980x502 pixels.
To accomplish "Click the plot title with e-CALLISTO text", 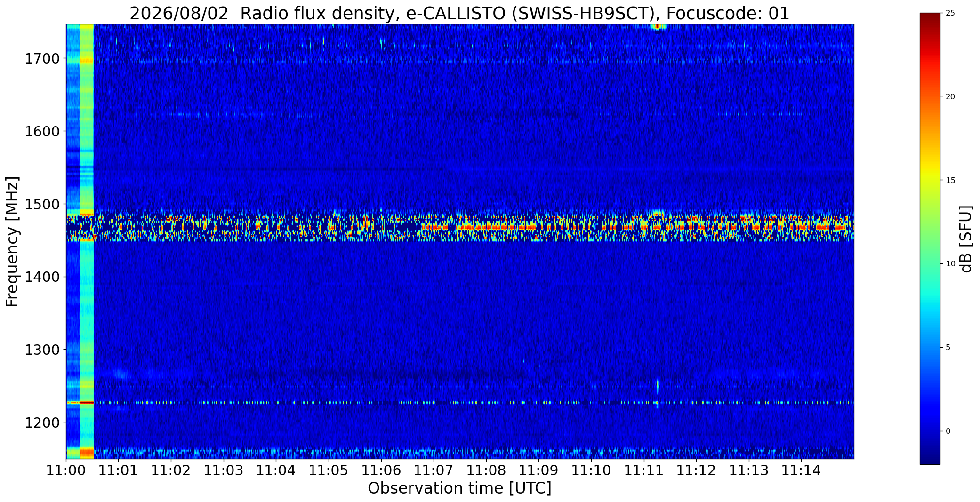I will click(459, 13).
